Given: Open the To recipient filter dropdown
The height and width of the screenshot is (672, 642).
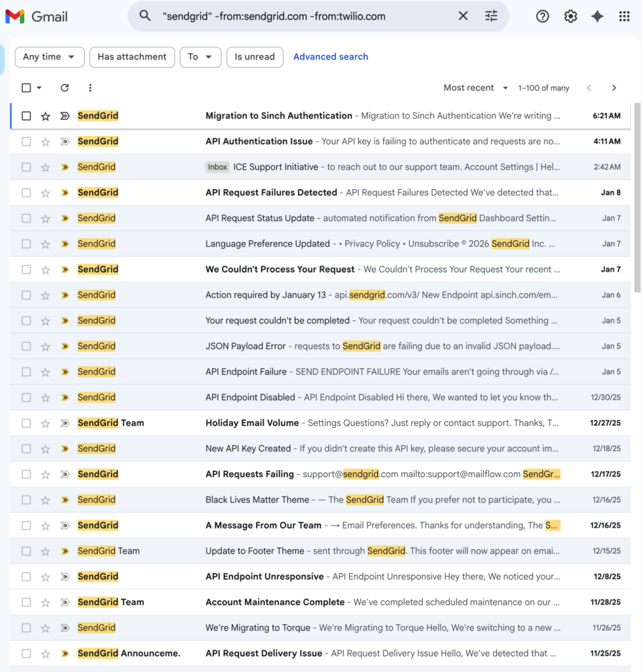Looking at the screenshot, I should [x=200, y=57].
